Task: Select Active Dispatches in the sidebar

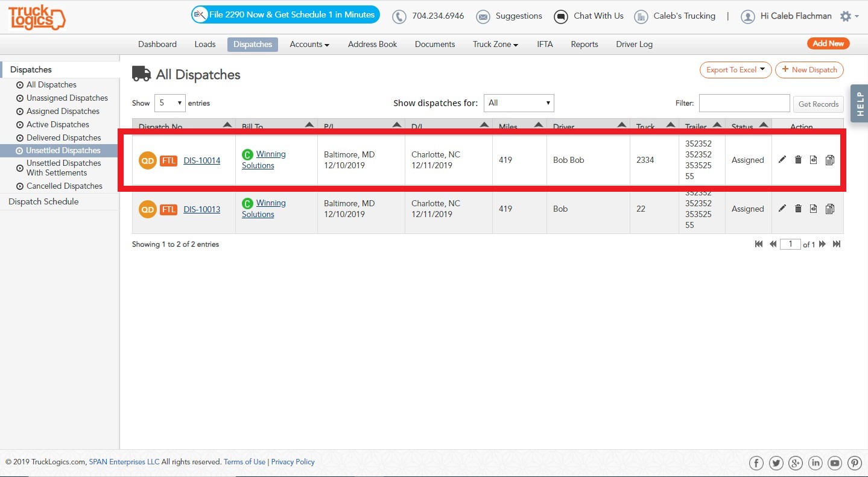Action: [x=58, y=125]
